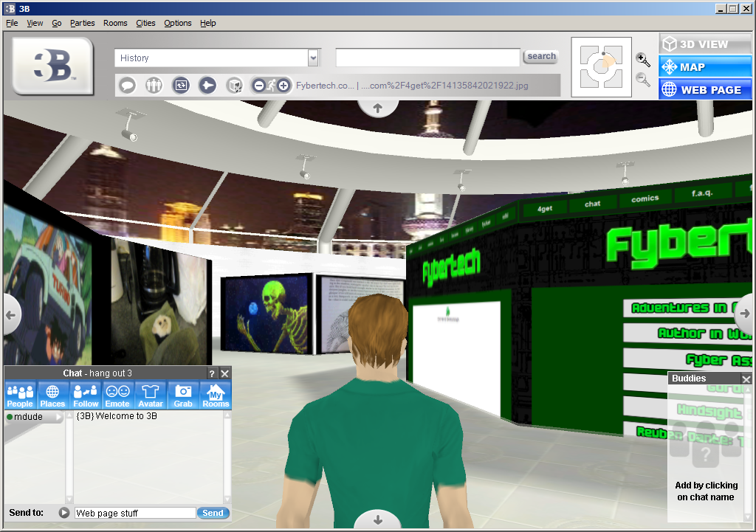
Task: Click into the search text field
Action: [427, 58]
